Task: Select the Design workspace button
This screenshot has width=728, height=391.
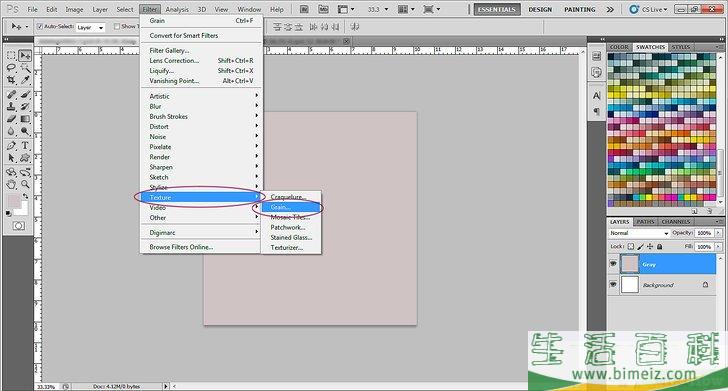Action: [540, 9]
